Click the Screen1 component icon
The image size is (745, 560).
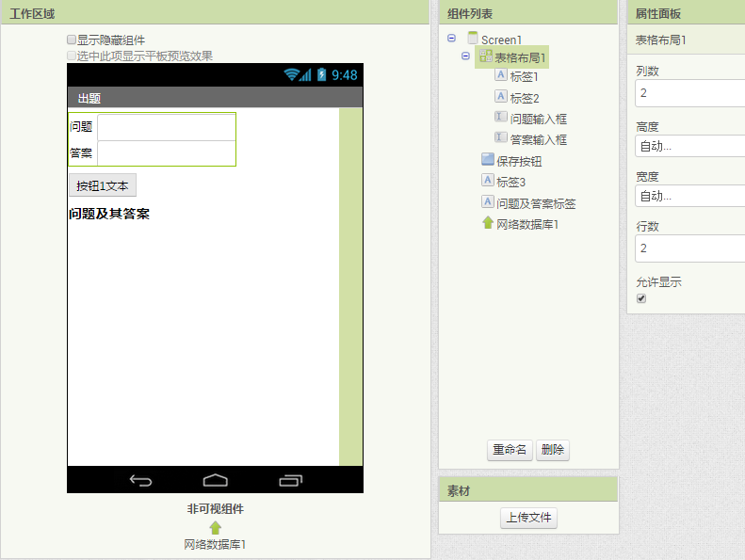coord(473,39)
